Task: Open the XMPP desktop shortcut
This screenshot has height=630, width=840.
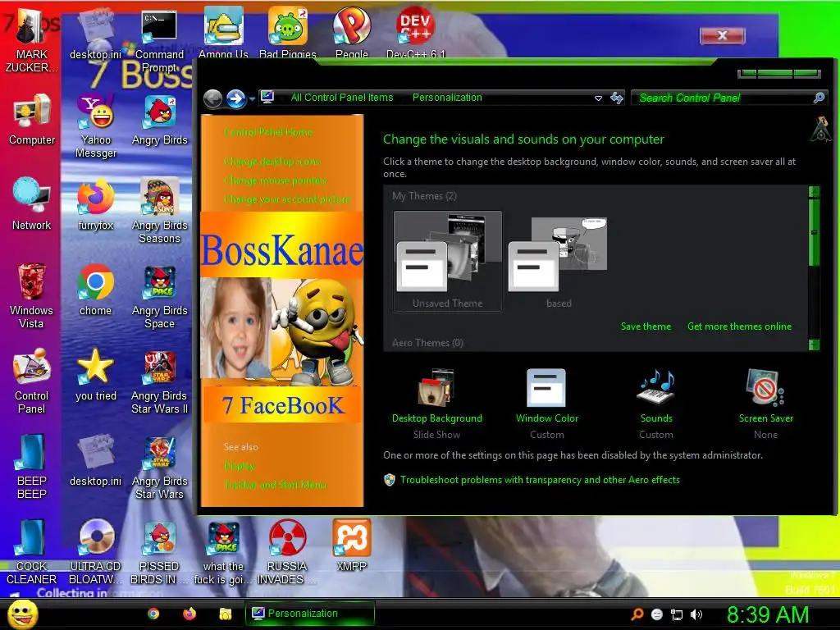Action: point(352,546)
